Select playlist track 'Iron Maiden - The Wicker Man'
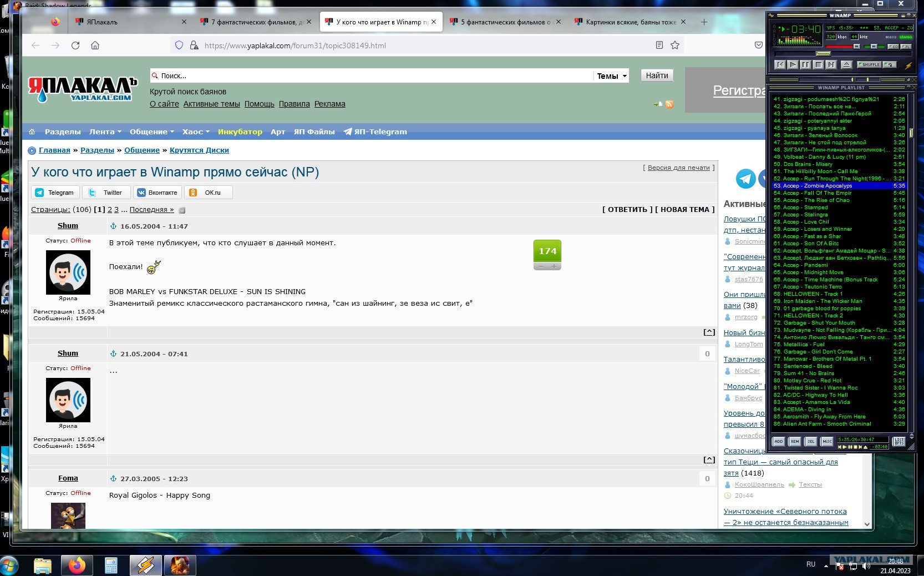This screenshot has height=576, width=924. (839, 301)
